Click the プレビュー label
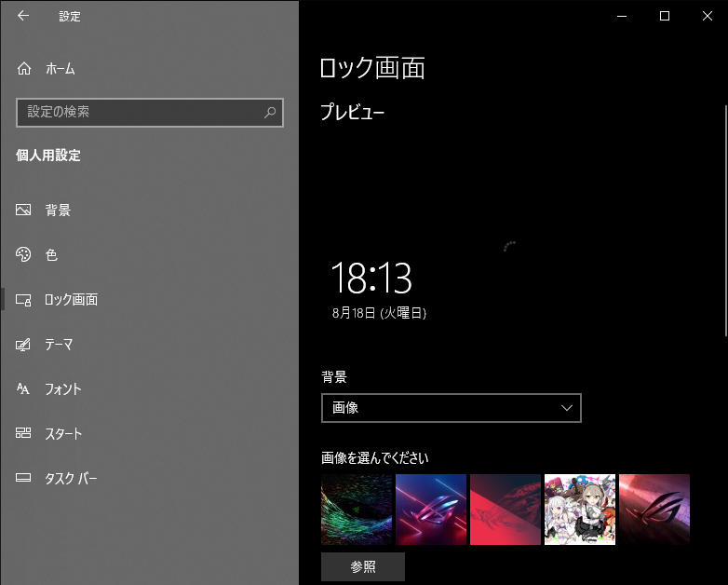Viewport: 728px width, 585px height. [x=353, y=112]
